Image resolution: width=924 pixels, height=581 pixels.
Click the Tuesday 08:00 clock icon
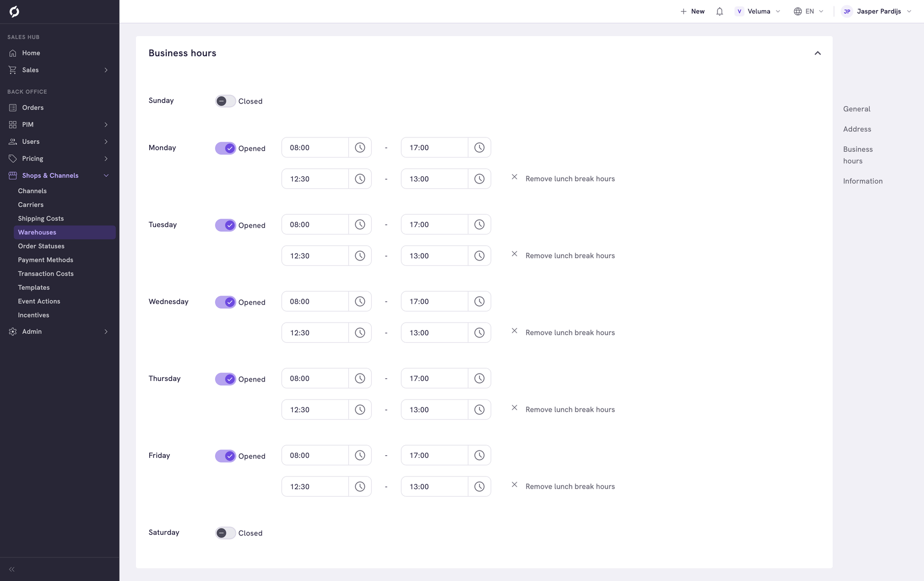pyautogui.click(x=360, y=224)
